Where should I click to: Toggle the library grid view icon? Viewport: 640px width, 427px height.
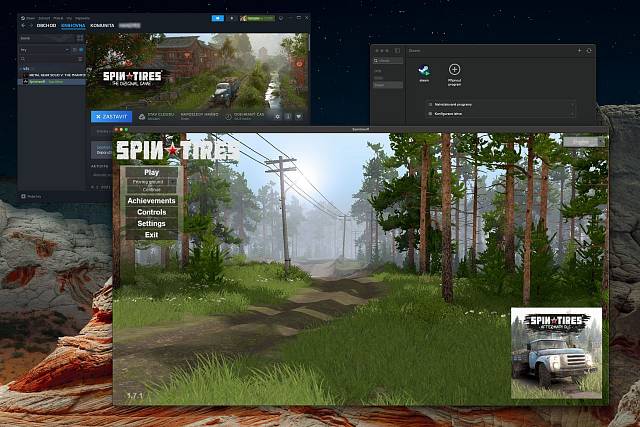[80, 37]
